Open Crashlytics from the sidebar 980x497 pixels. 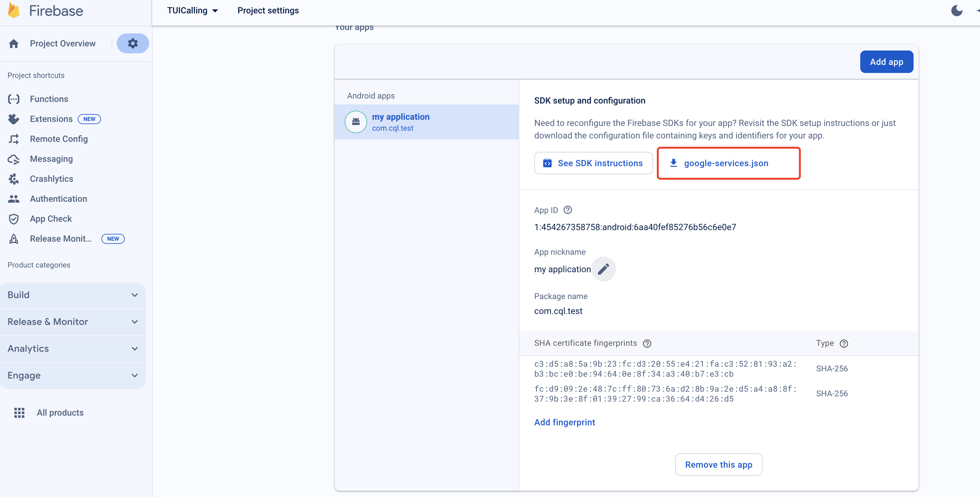pos(51,179)
